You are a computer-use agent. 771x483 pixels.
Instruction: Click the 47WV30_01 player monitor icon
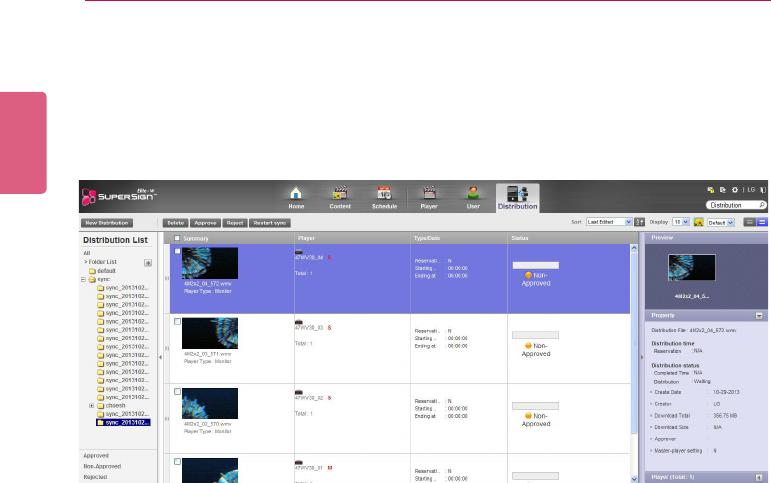pyautogui.click(x=298, y=462)
